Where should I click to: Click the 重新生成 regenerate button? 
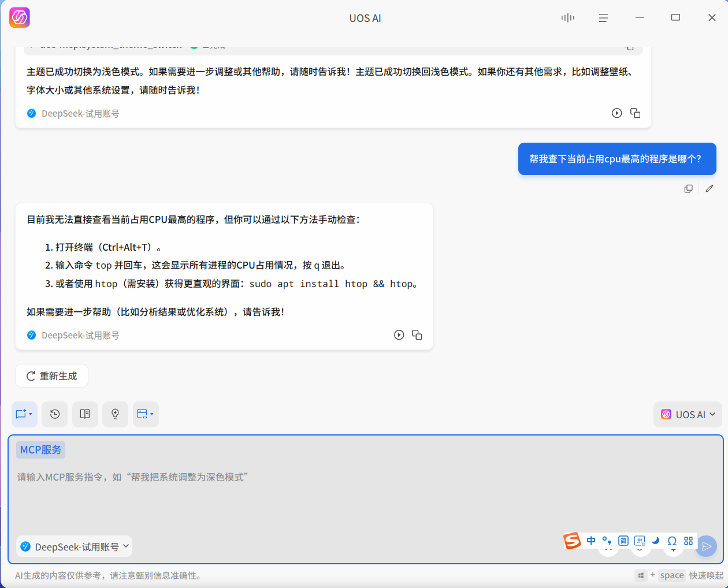51,376
